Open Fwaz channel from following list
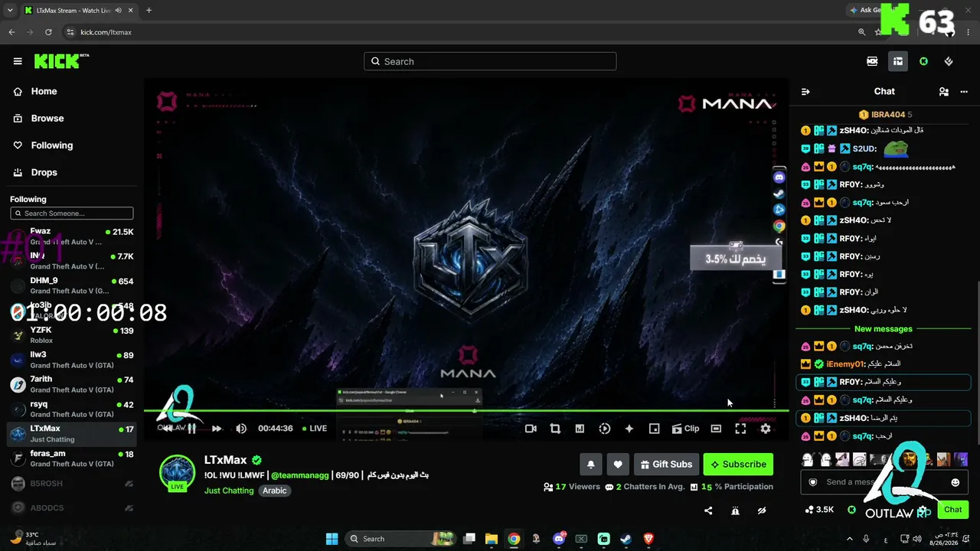This screenshot has height=551, width=980. pyautogui.click(x=72, y=236)
